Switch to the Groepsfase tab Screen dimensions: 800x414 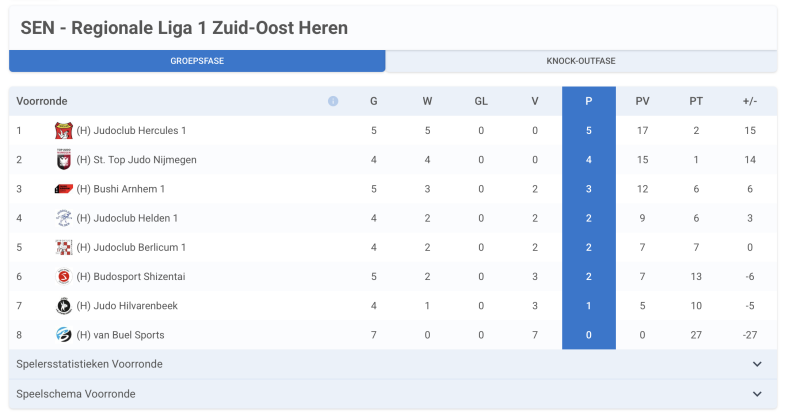tap(197, 61)
